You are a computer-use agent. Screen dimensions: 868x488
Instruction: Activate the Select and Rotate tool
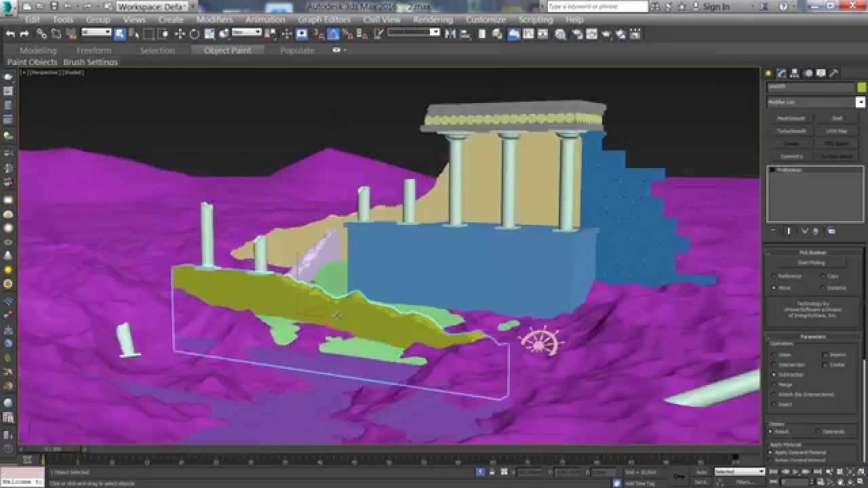pos(195,34)
